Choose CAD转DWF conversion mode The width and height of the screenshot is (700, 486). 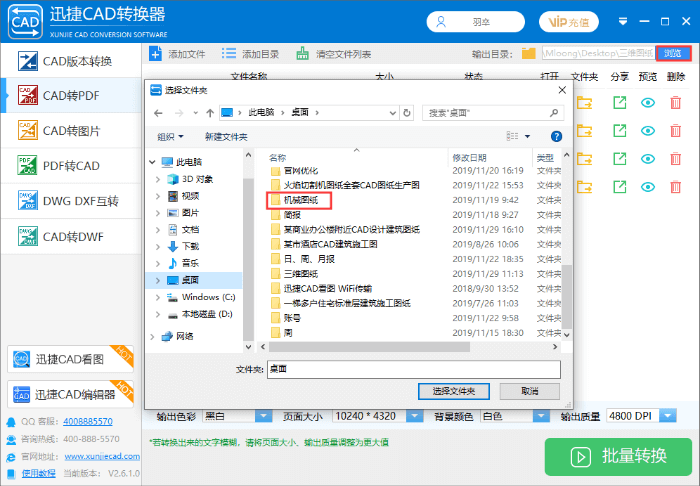pyautogui.click(x=71, y=236)
